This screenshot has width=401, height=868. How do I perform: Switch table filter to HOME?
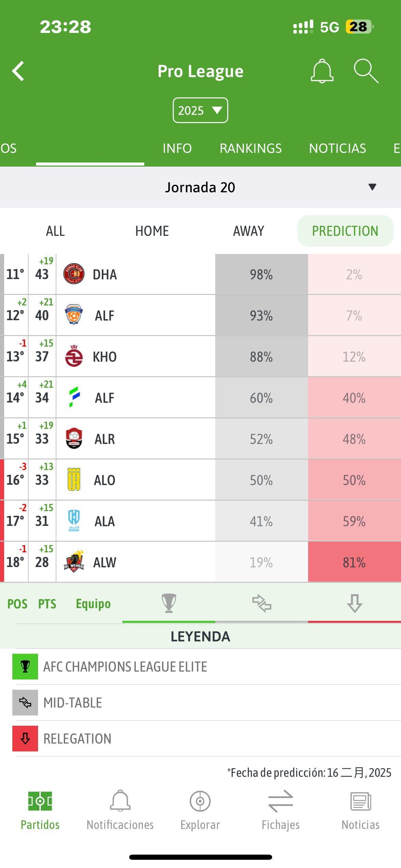click(x=152, y=231)
